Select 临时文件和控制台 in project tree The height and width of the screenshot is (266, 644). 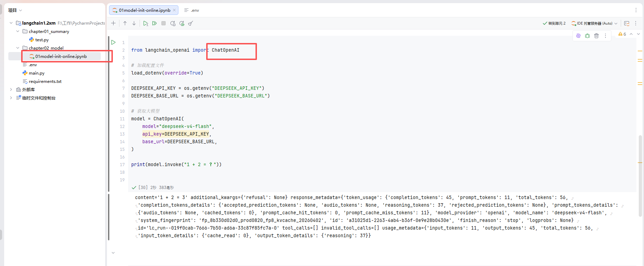[39, 98]
